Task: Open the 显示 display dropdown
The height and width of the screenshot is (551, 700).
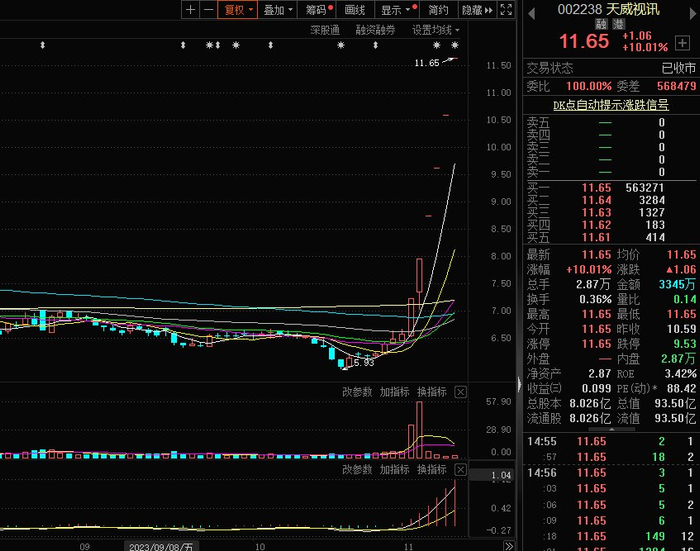Action: pyautogui.click(x=396, y=10)
